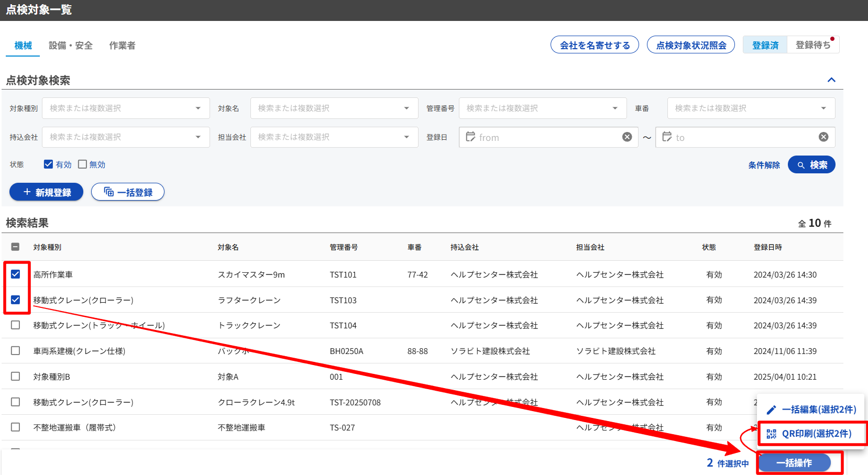Screen dimensions: 868x475
Task: Collapse the 点検対象検索 panel
Action: (831, 80)
